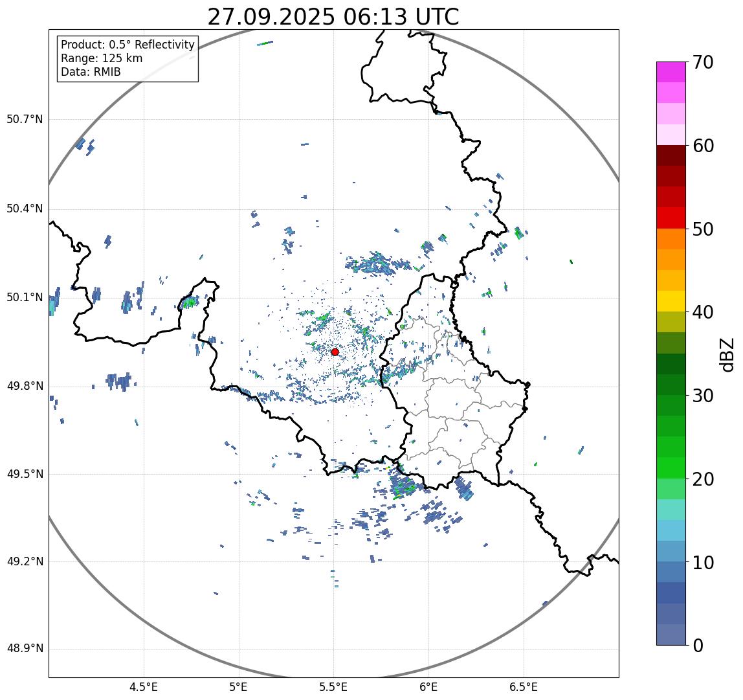Click the "Product: 0.5° Reflectivity" legend line
743x700 pixels.
coord(128,45)
